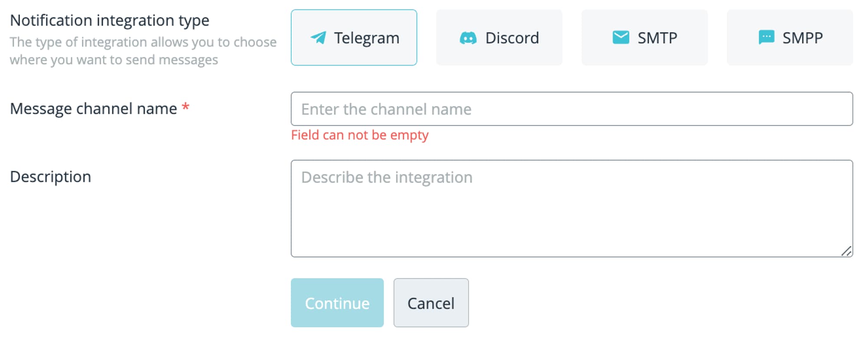Click the SMTP envelope icon
Screen dimensions: 868x340
tap(621, 38)
